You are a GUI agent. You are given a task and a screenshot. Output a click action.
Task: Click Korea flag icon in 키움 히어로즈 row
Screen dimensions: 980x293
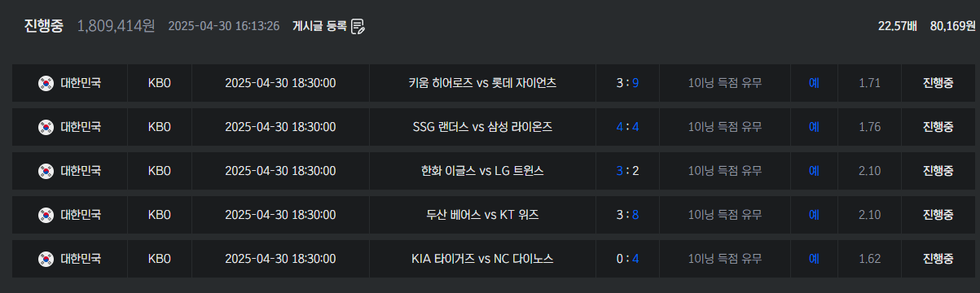[46, 83]
